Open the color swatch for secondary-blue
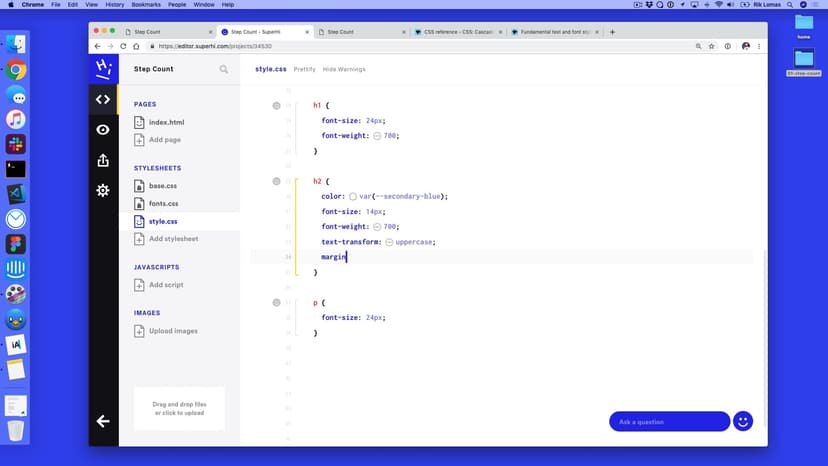Screen dimensions: 828x466 [353, 197]
